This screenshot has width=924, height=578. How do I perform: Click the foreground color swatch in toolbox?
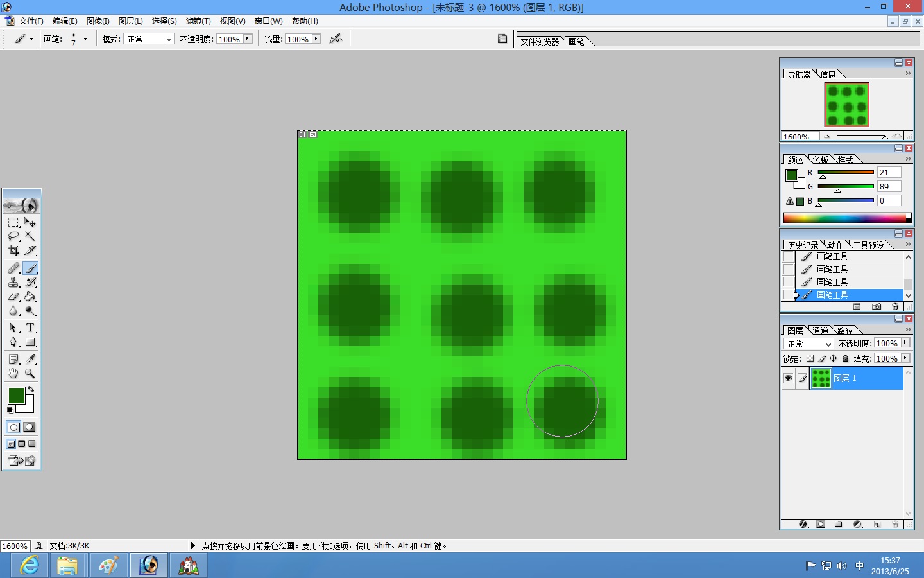click(16, 396)
